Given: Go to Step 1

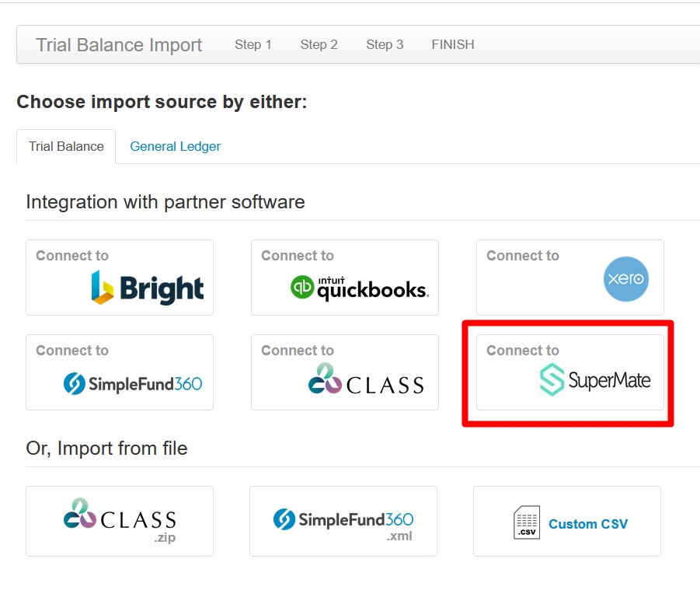Looking at the screenshot, I should (x=253, y=44).
